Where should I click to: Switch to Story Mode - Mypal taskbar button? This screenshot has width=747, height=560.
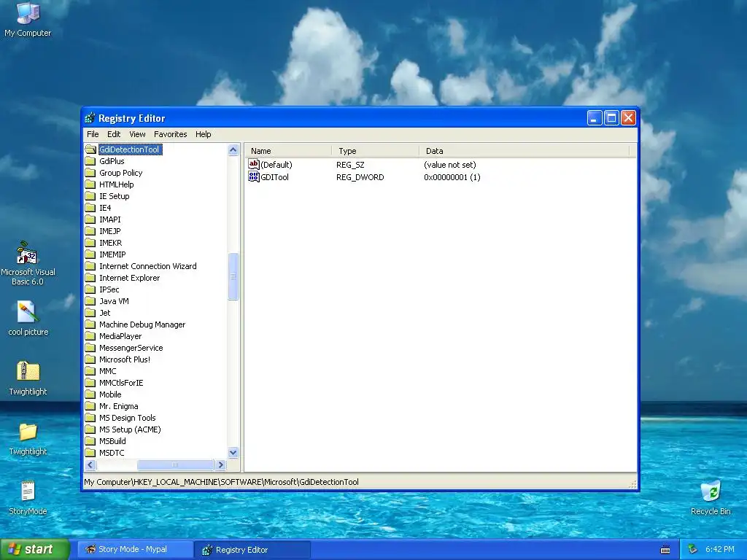pyautogui.click(x=134, y=550)
